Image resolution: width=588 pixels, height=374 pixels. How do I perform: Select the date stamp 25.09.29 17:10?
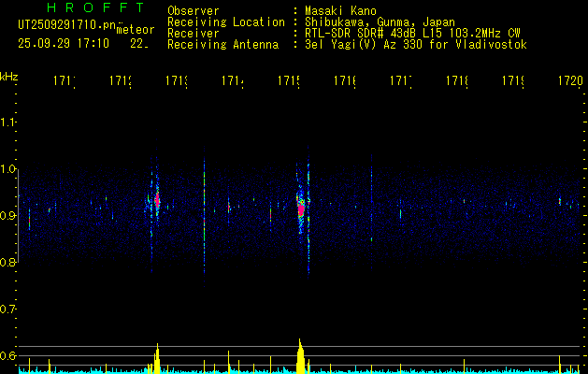(64, 44)
